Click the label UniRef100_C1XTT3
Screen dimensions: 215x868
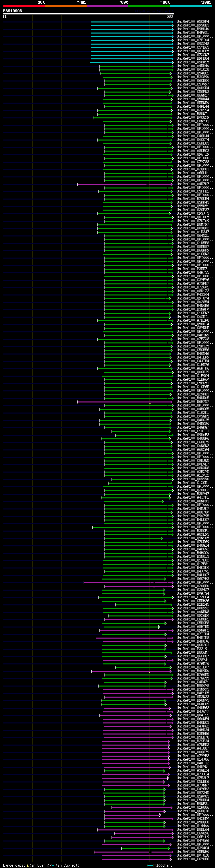pos(193,431)
